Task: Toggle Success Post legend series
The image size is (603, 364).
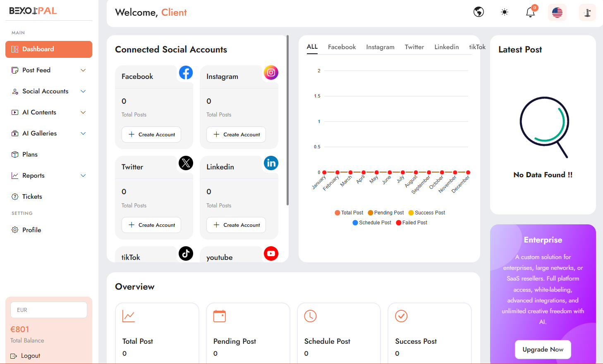Action: coord(427,213)
